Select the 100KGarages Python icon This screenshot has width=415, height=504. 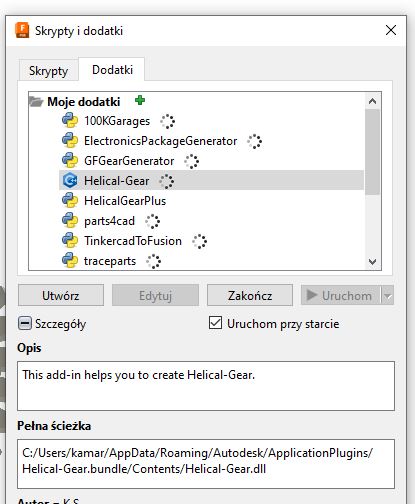(x=70, y=121)
